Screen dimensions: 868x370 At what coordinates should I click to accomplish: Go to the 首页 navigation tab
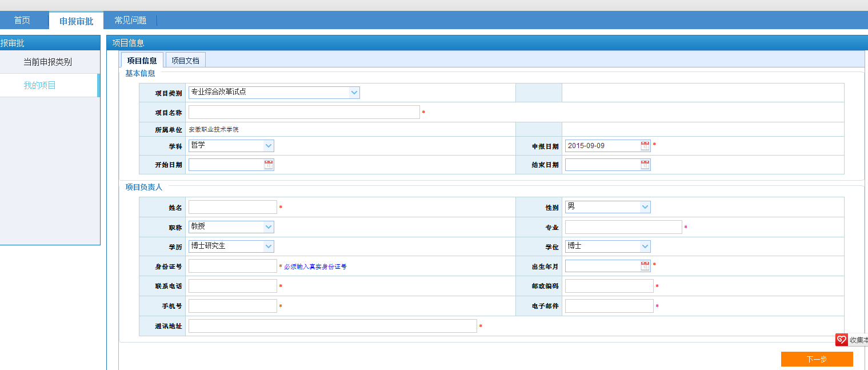pyautogui.click(x=22, y=21)
